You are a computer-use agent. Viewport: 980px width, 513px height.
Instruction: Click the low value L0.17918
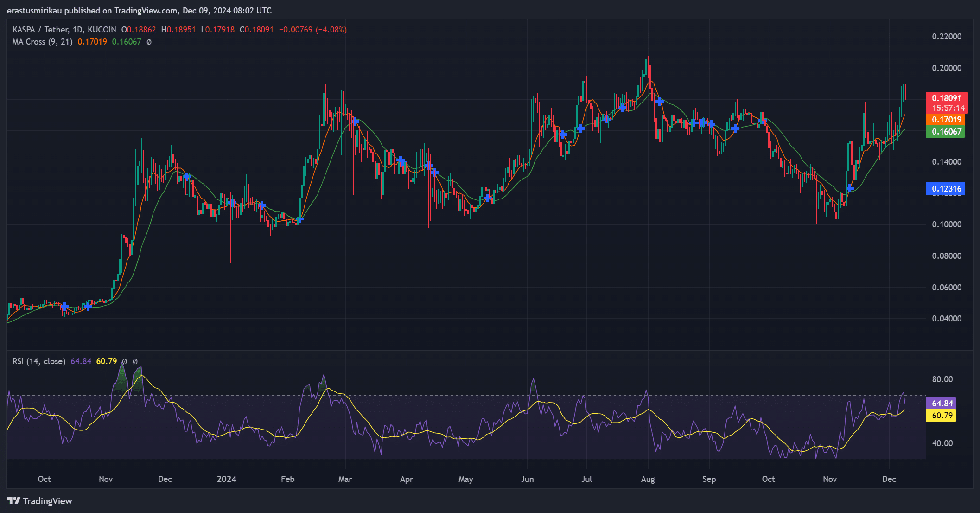(218, 30)
